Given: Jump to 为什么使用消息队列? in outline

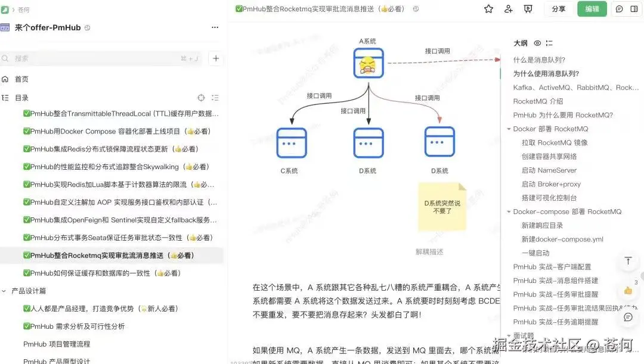Looking at the screenshot, I should tap(546, 74).
